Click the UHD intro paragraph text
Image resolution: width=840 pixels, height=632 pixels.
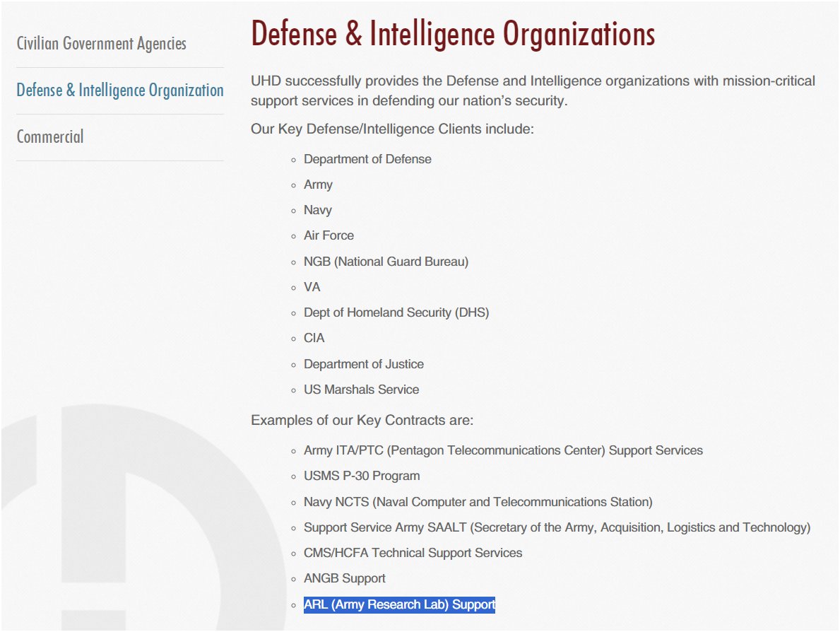pos(532,90)
